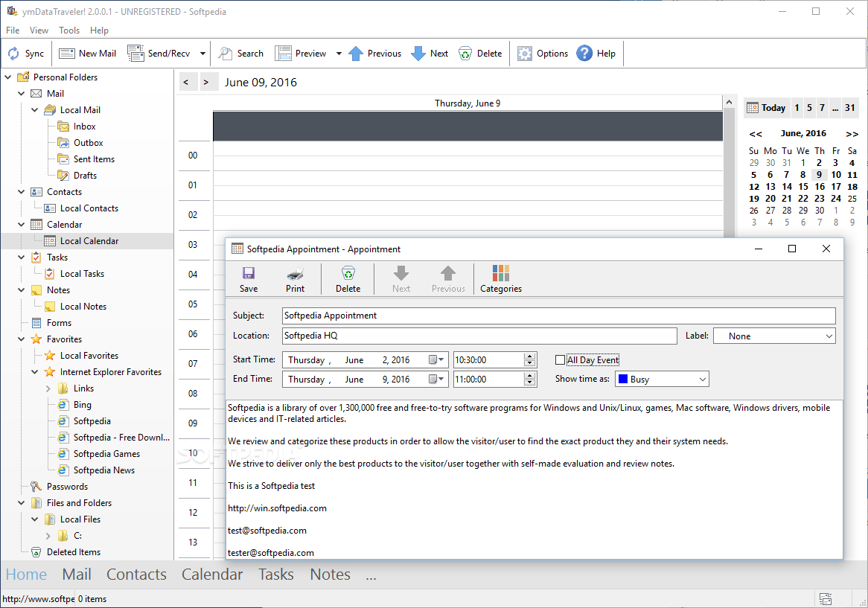Print the appointment
The height and width of the screenshot is (608, 868).
click(295, 279)
